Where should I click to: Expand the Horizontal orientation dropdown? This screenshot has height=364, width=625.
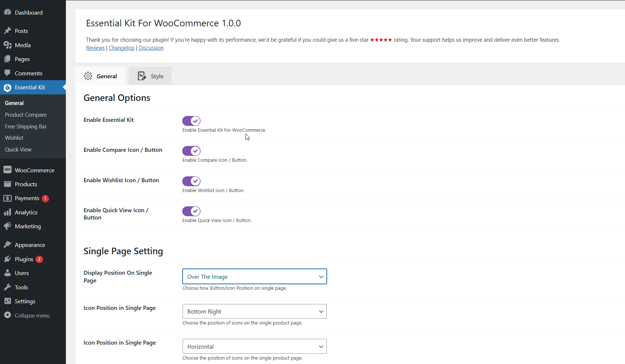pos(254,346)
